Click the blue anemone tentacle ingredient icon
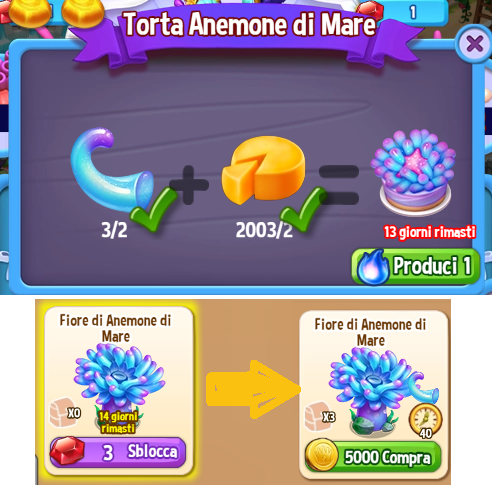 click(x=112, y=169)
